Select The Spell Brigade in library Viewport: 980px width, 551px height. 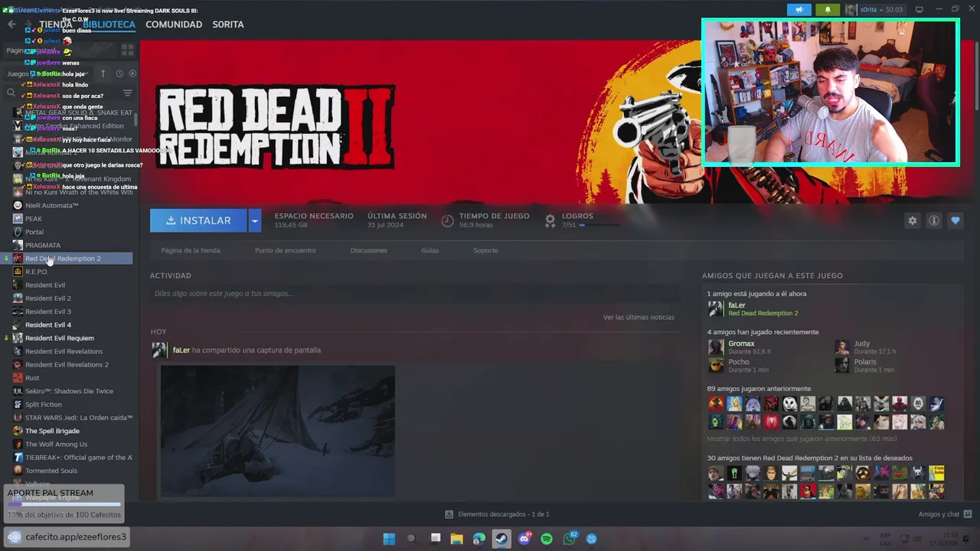52,431
